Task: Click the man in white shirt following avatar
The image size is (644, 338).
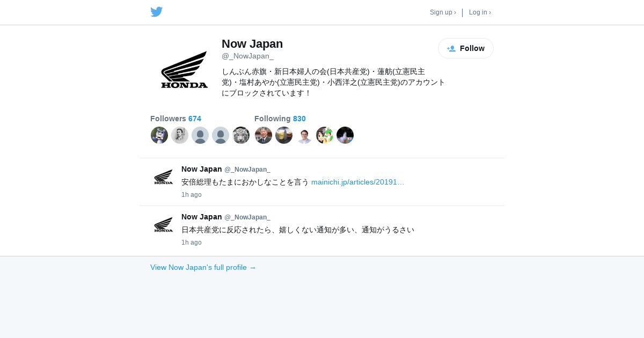Action: [x=304, y=135]
